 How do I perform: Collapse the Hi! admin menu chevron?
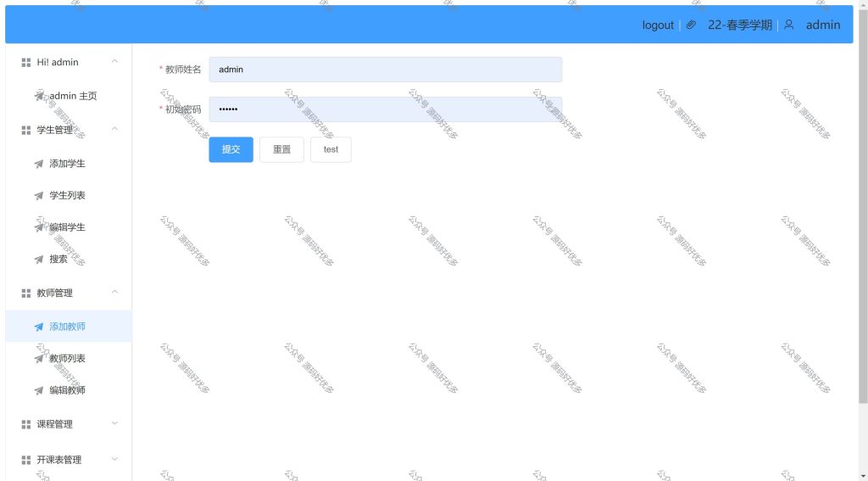[114, 62]
